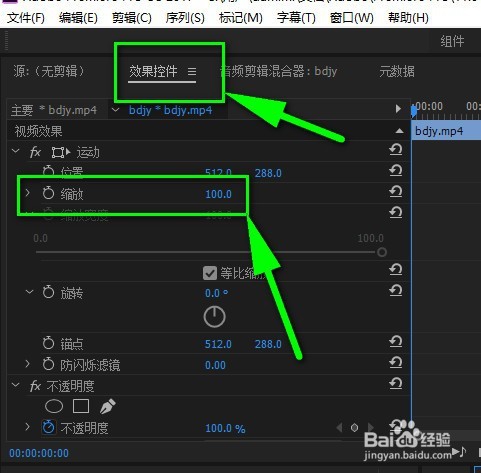Open the master clip dropdown arrow
481x473 pixels.
[x=115, y=110]
